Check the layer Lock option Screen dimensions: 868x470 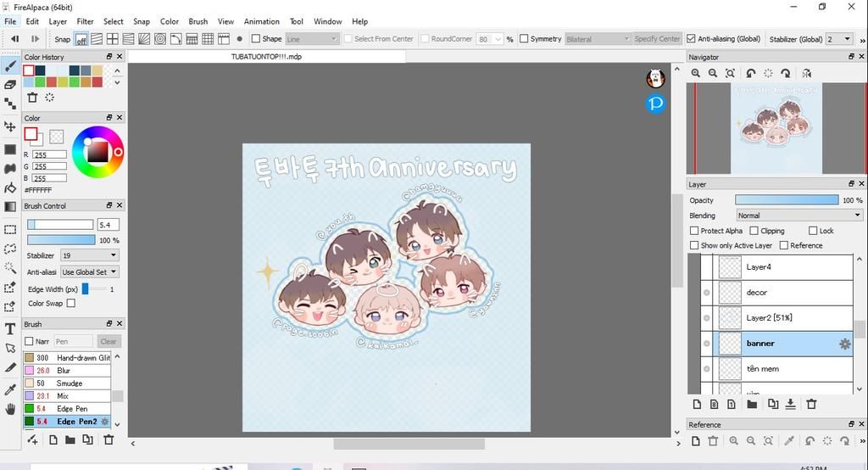coord(813,231)
